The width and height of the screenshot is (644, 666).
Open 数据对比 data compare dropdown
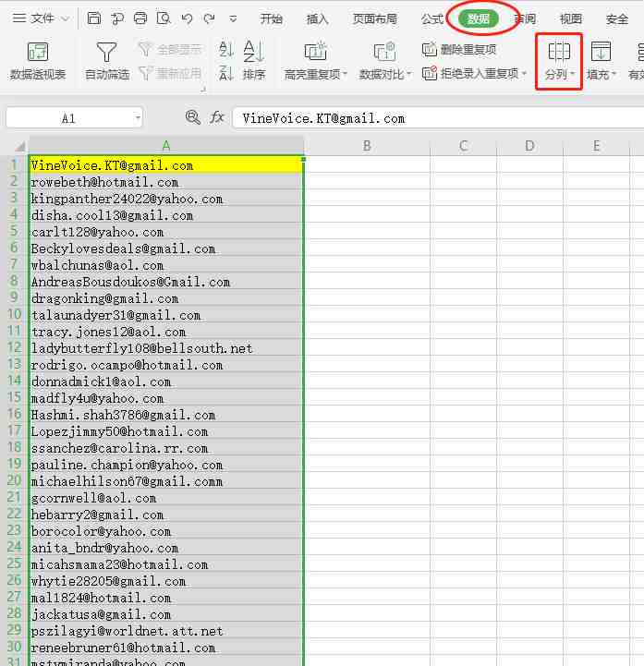385,61
